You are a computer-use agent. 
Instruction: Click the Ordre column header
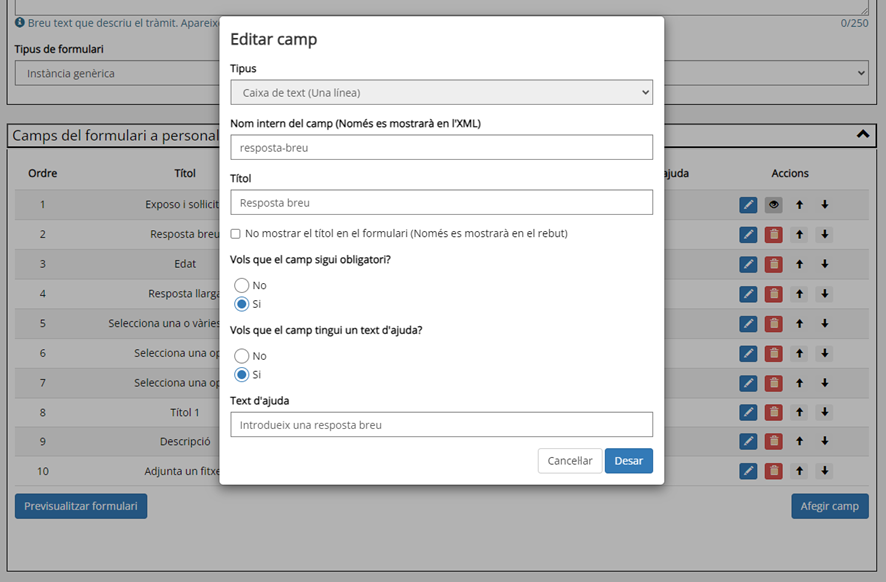coord(41,173)
